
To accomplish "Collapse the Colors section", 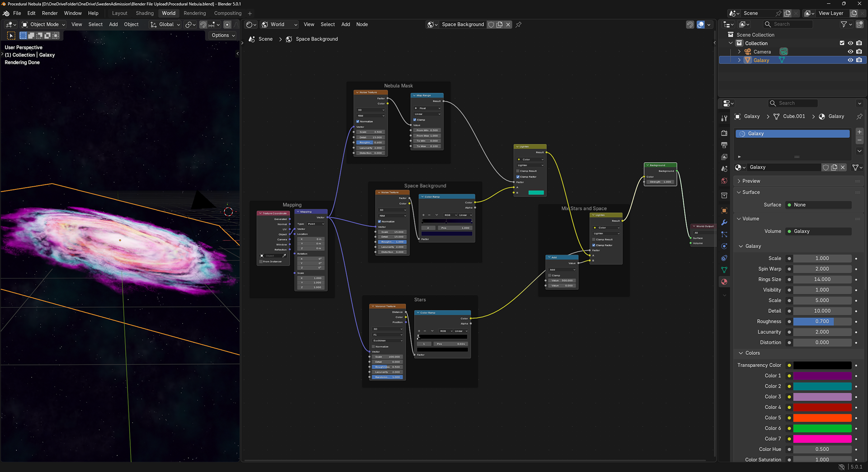I will point(752,353).
